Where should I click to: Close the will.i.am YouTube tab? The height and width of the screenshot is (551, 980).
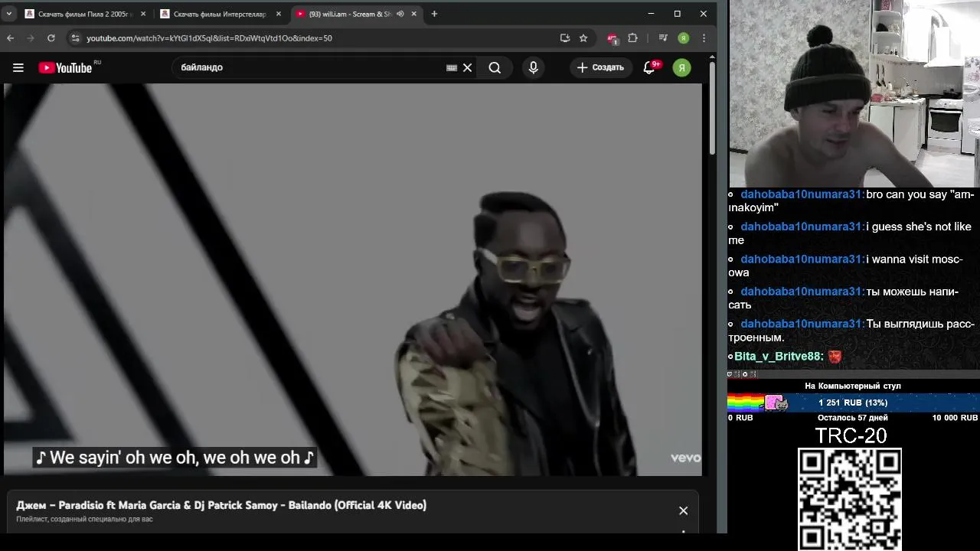point(414,14)
